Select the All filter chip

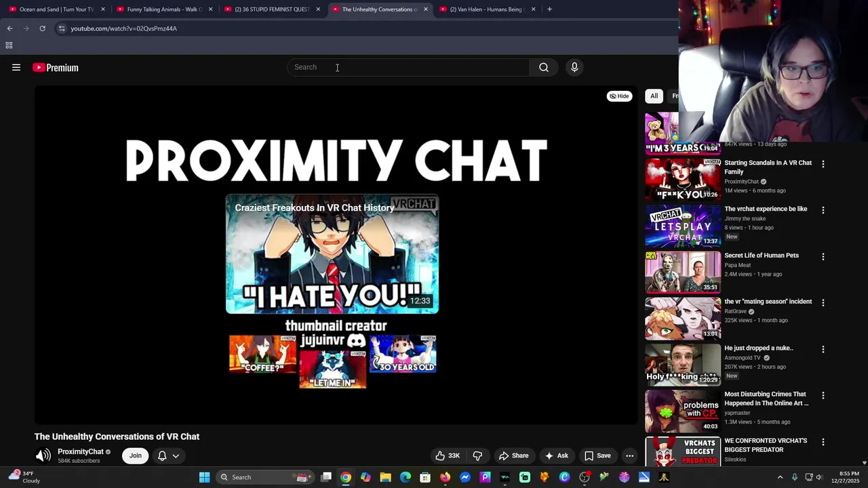tap(654, 96)
